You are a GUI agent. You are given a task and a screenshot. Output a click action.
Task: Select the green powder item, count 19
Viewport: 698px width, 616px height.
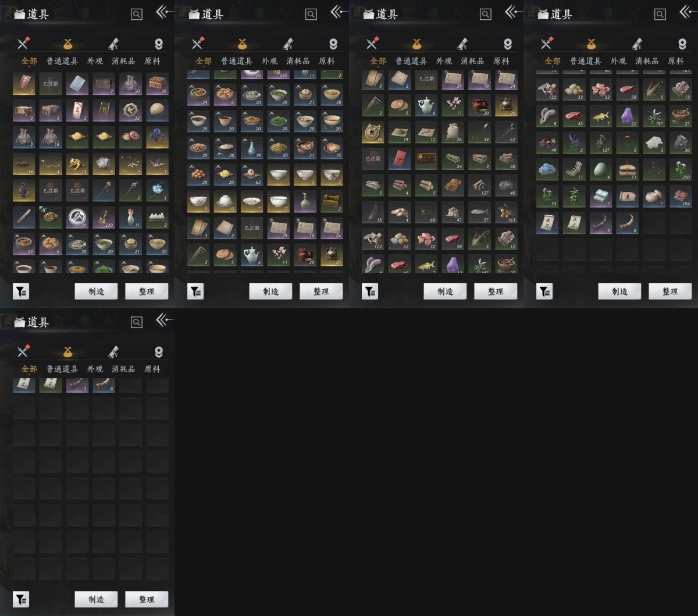(x=400, y=133)
